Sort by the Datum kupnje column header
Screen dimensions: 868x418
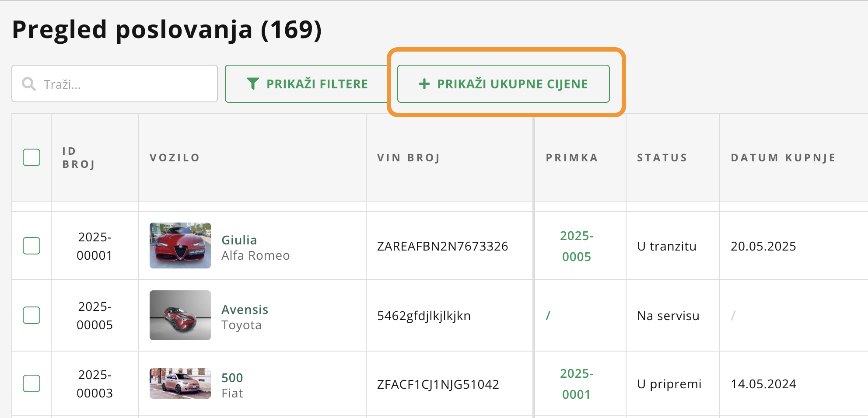(783, 158)
